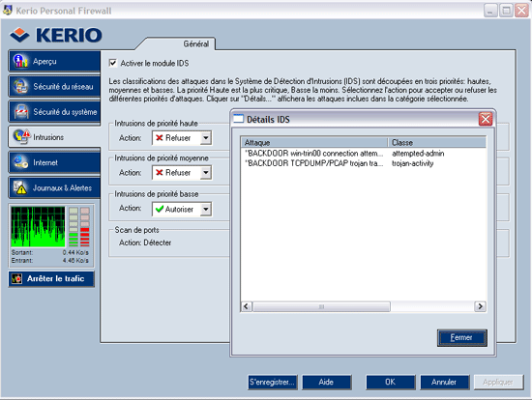532x400 pixels.
Task: Click the Sécurité du réseau icon
Action: point(20,86)
